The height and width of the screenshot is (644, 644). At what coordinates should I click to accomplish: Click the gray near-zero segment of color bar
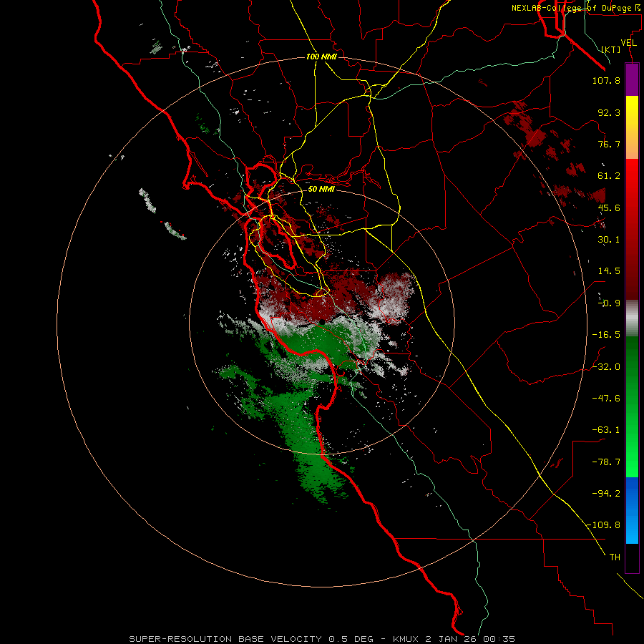632,317
